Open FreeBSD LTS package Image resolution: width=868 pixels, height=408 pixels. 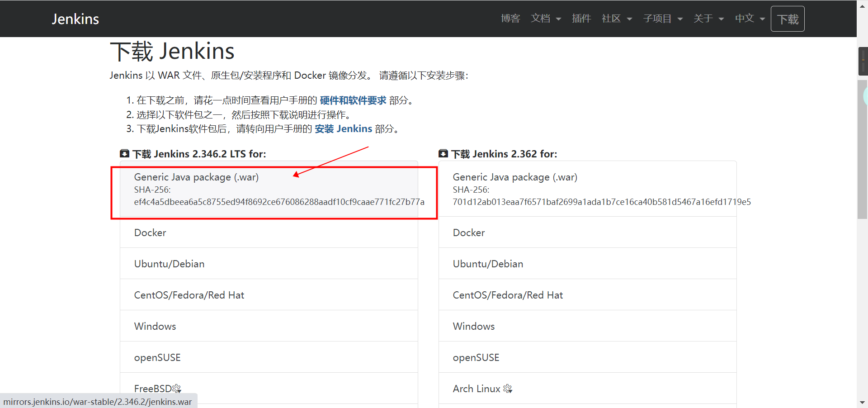tap(269, 389)
